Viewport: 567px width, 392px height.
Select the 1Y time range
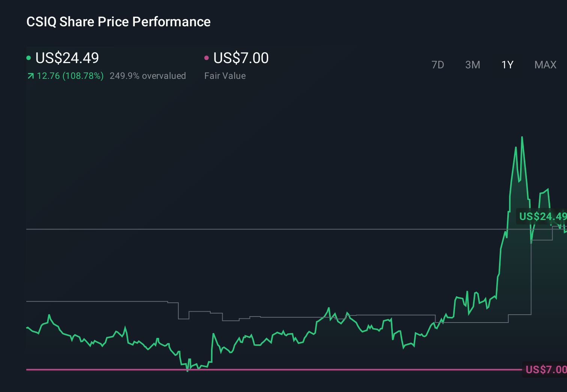(507, 65)
